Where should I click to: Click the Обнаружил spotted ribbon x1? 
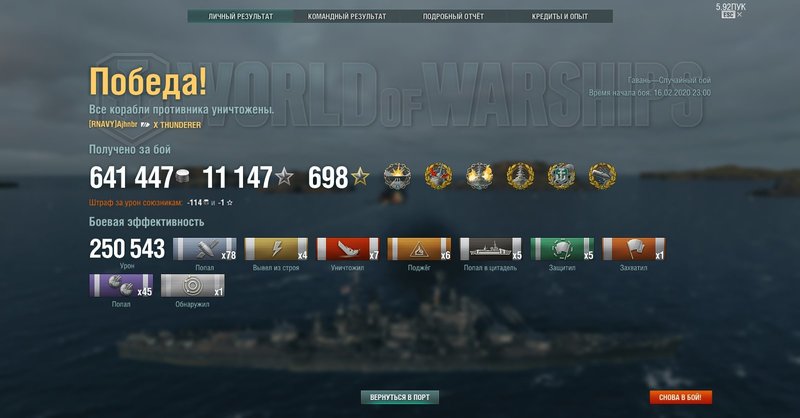192,285
